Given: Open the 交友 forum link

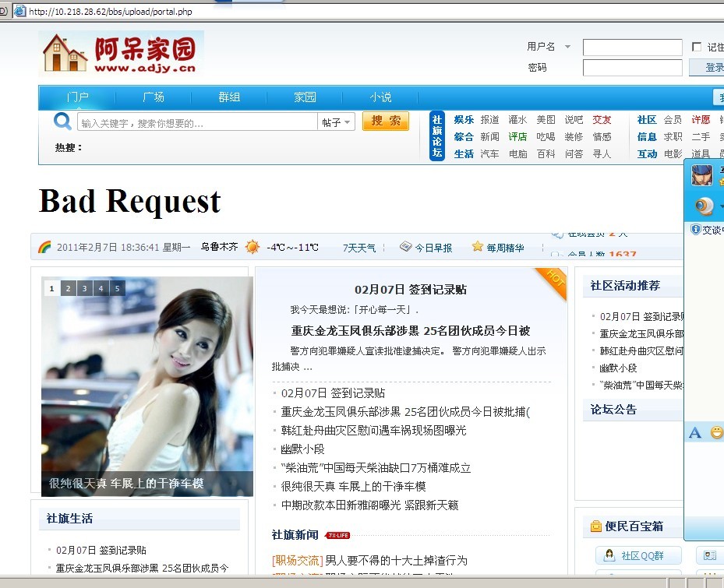Looking at the screenshot, I should 602,120.
